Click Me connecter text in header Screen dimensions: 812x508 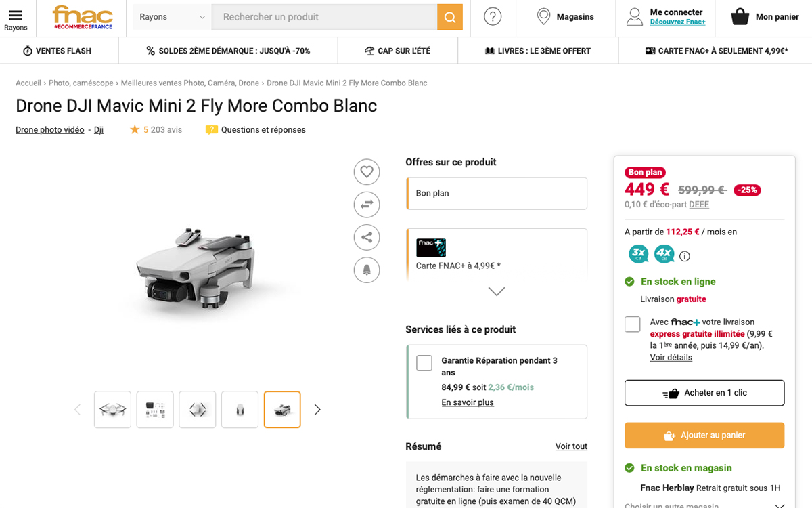(677, 12)
